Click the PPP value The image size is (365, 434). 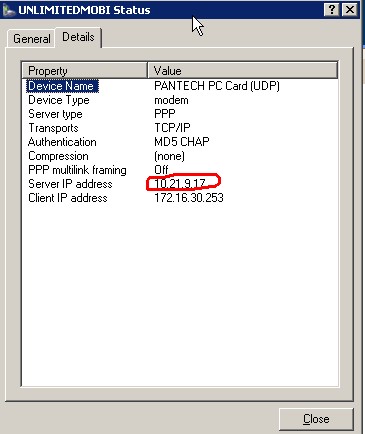coord(165,114)
